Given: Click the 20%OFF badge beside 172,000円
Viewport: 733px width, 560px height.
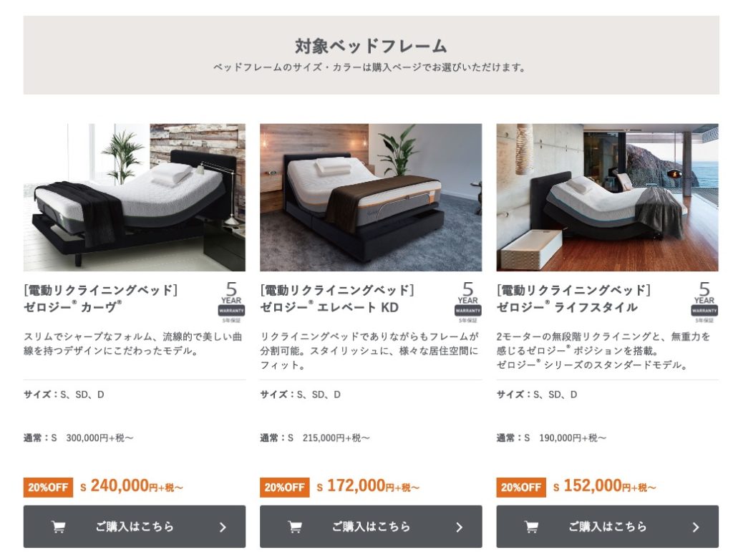Looking at the screenshot, I should pos(285,488).
